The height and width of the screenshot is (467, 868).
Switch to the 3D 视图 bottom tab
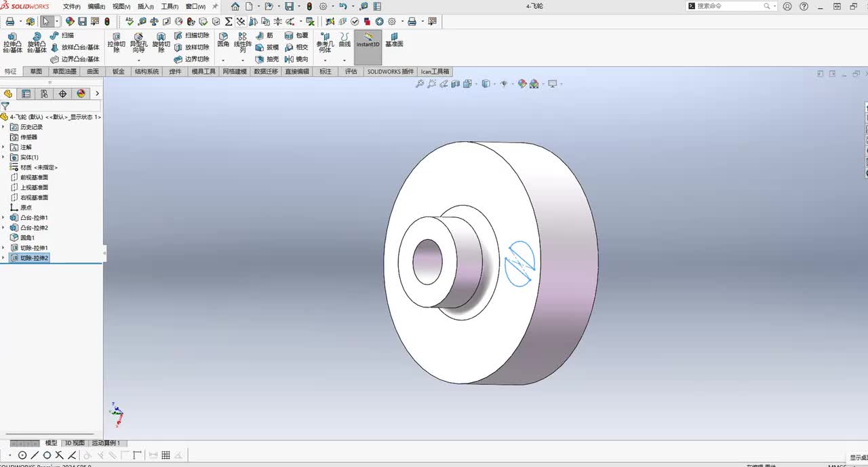[75, 443]
